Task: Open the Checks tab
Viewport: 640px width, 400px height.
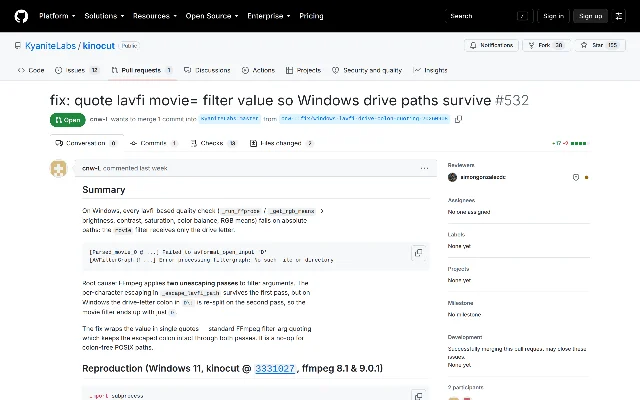Action: tap(213, 143)
